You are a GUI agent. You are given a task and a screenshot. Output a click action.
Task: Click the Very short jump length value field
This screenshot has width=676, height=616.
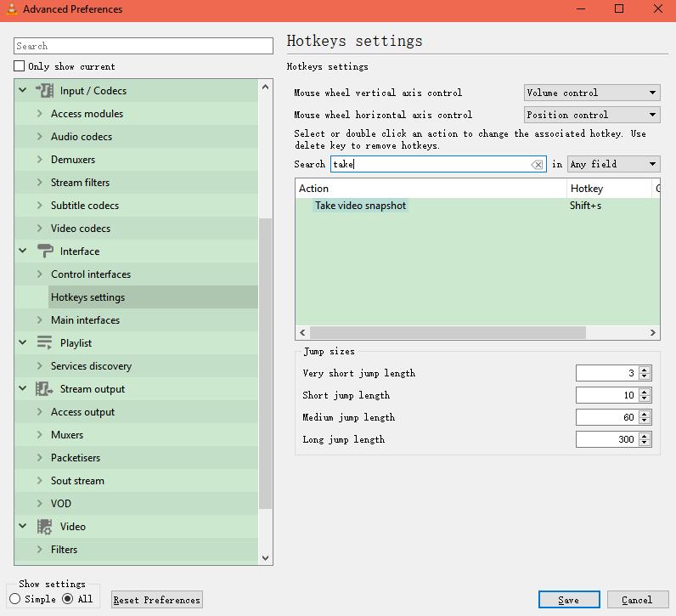[x=607, y=373]
